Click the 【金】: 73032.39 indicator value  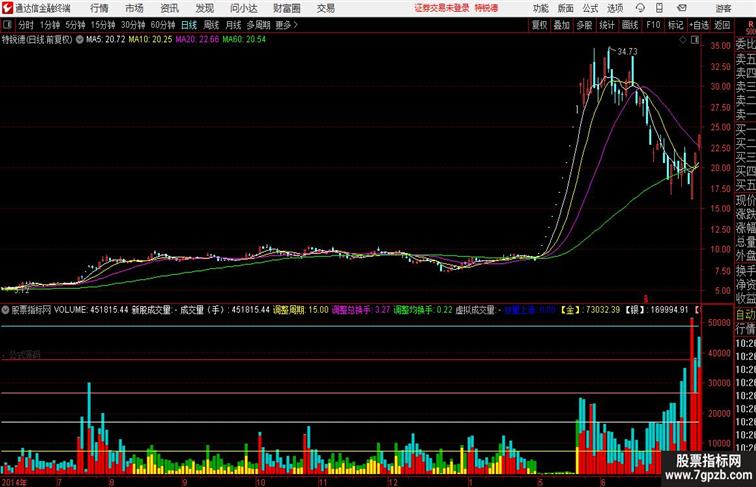pyautogui.click(x=590, y=310)
